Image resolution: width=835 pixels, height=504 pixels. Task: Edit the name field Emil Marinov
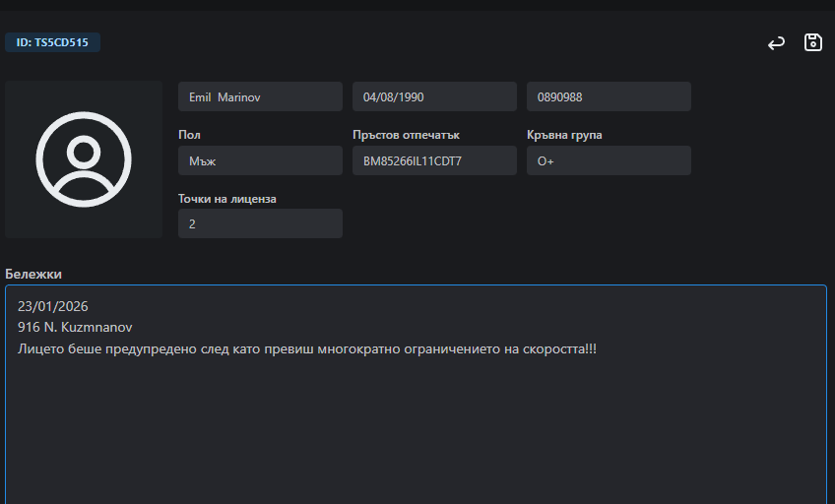[260, 96]
